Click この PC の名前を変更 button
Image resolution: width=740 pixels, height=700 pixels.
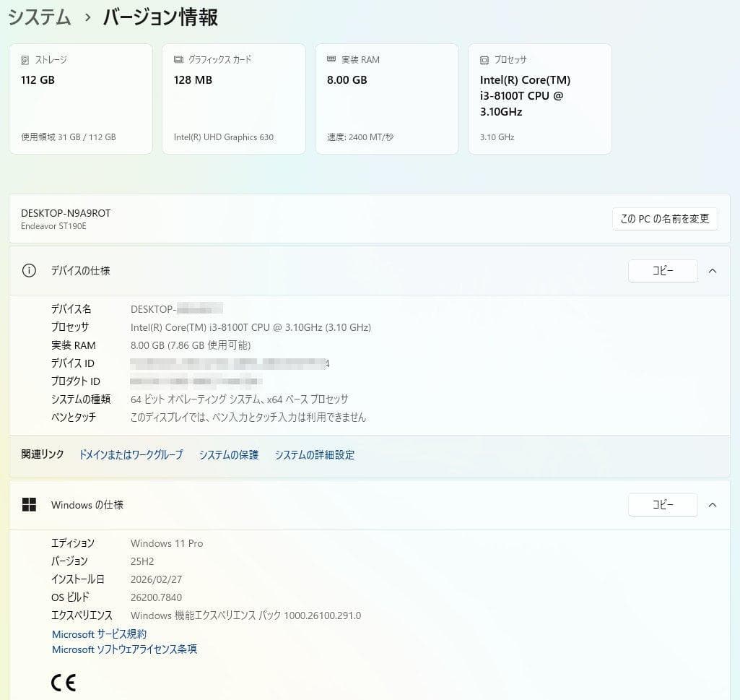tap(665, 219)
